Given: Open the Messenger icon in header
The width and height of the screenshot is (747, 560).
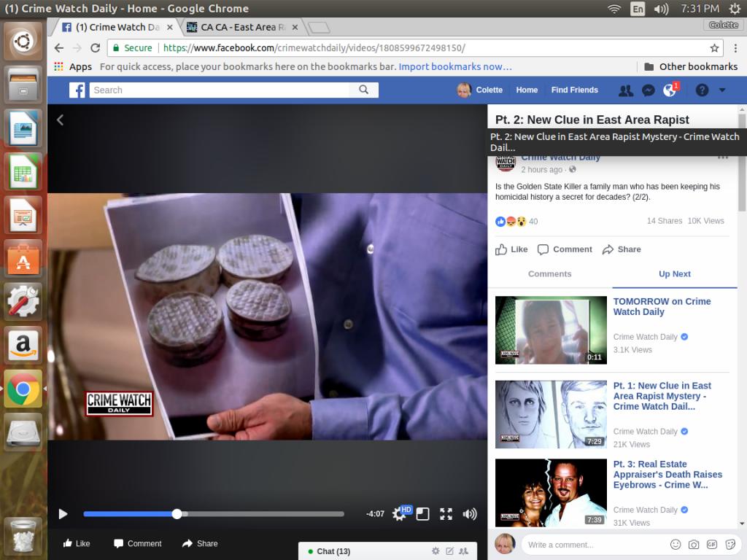Looking at the screenshot, I should point(648,90).
